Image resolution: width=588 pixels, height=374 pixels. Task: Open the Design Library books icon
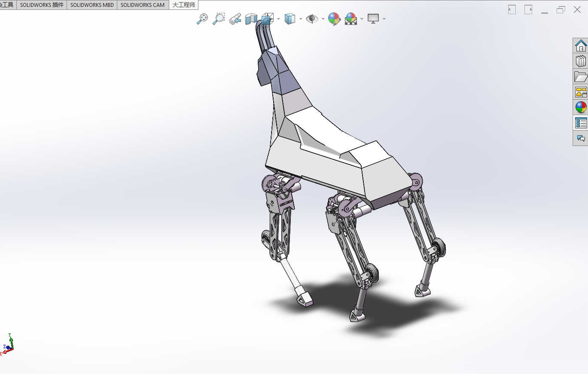(x=581, y=61)
